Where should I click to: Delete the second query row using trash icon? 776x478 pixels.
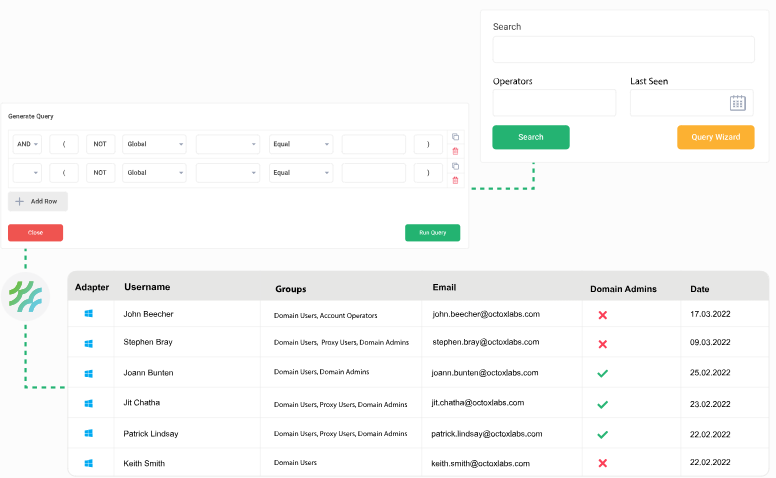coord(455,180)
